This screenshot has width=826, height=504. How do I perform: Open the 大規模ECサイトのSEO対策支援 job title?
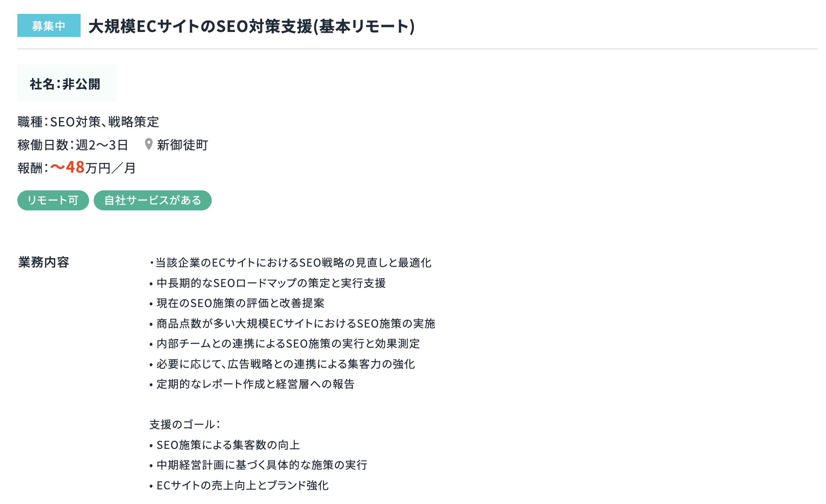251,26
